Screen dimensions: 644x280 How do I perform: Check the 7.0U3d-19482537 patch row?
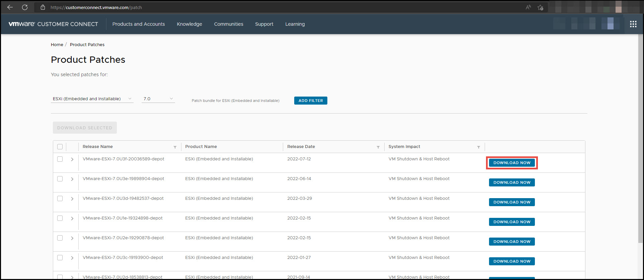60,198
